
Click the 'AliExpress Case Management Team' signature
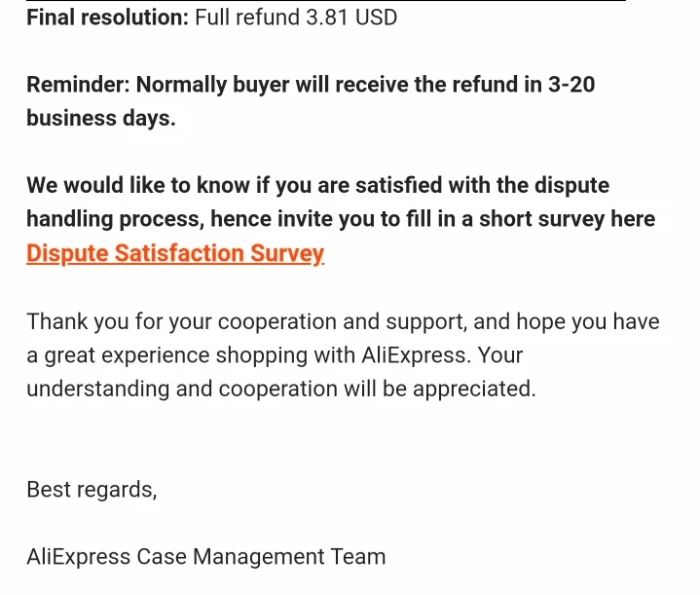pos(205,557)
